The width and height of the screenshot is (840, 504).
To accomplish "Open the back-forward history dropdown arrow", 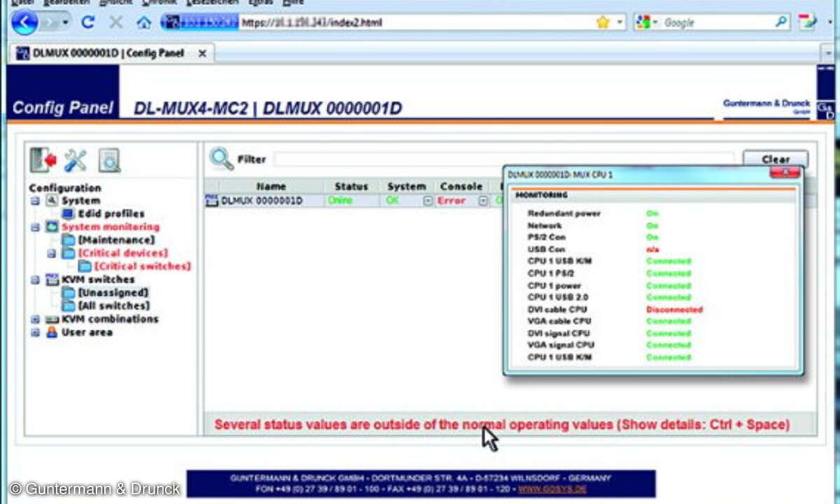I will (66, 22).
